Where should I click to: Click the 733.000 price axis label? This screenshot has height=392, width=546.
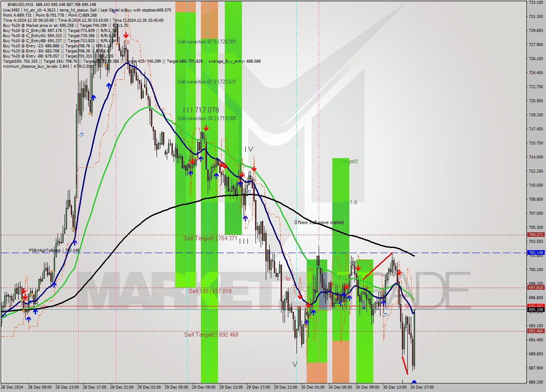(x=536, y=2)
